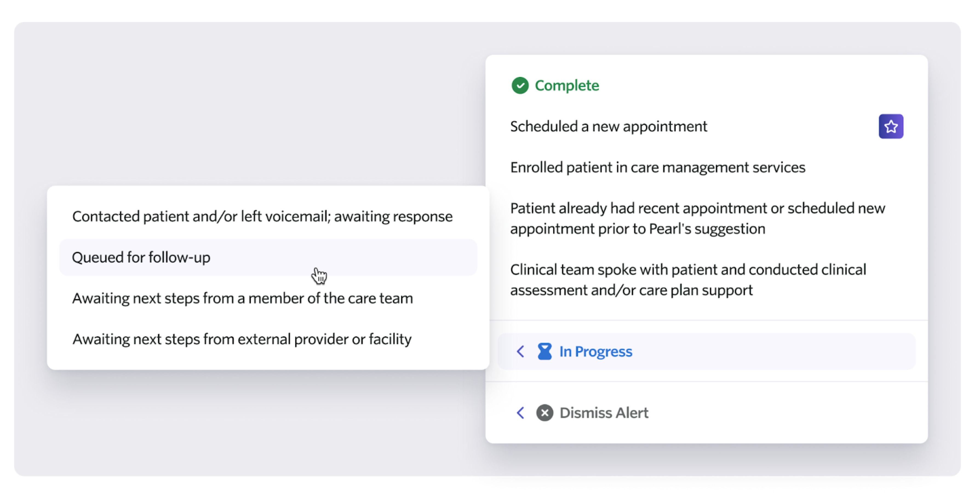The height and width of the screenshot is (497, 980).
Task: Select 'Awaiting next steps from external provider or facility'
Action: click(242, 339)
